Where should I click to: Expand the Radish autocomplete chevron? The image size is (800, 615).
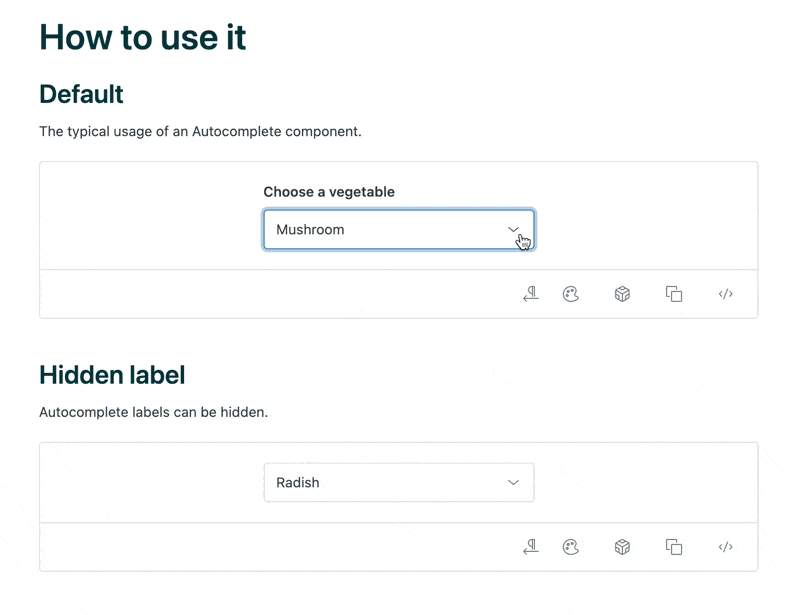(x=513, y=482)
